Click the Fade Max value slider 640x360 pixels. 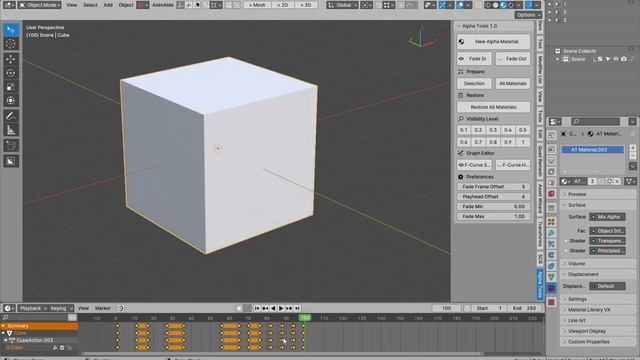click(493, 216)
